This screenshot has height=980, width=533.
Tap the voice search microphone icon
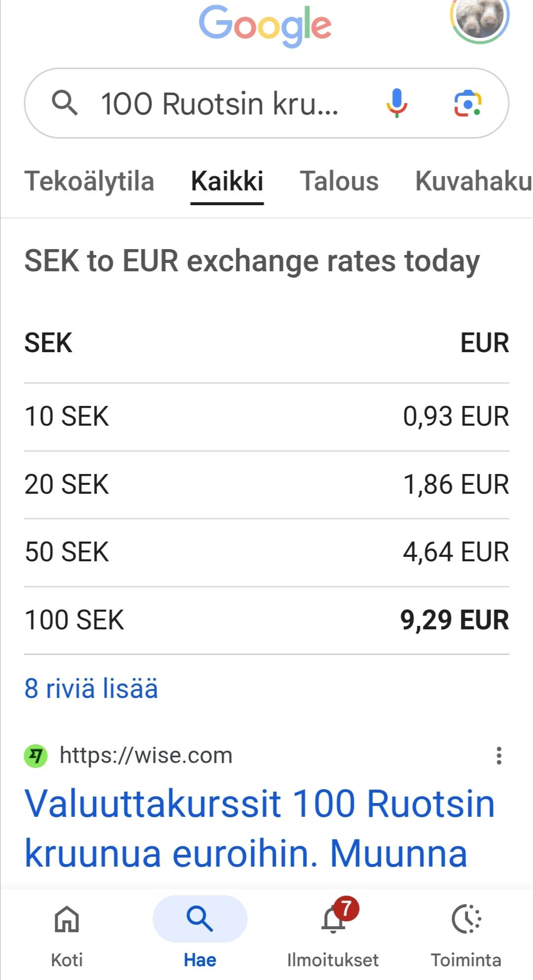[x=396, y=103]
